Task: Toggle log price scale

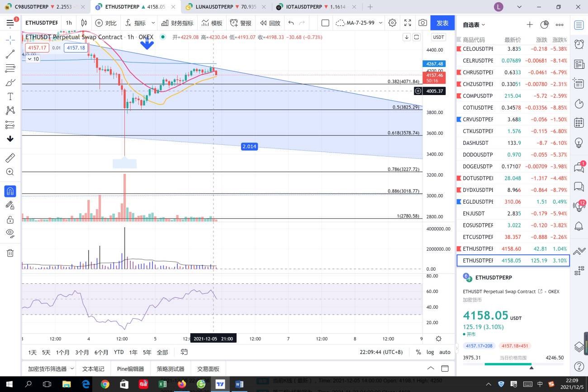Action: click(430, 352)
